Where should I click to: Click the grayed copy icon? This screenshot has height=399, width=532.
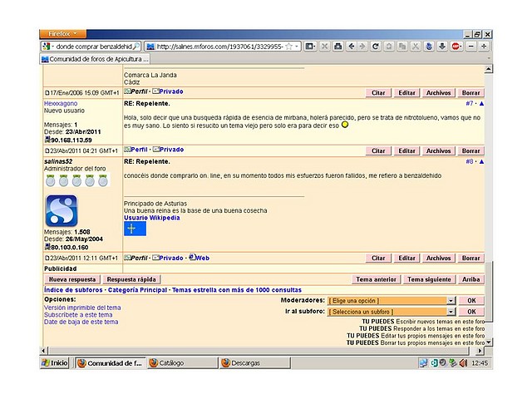(402, 47)
